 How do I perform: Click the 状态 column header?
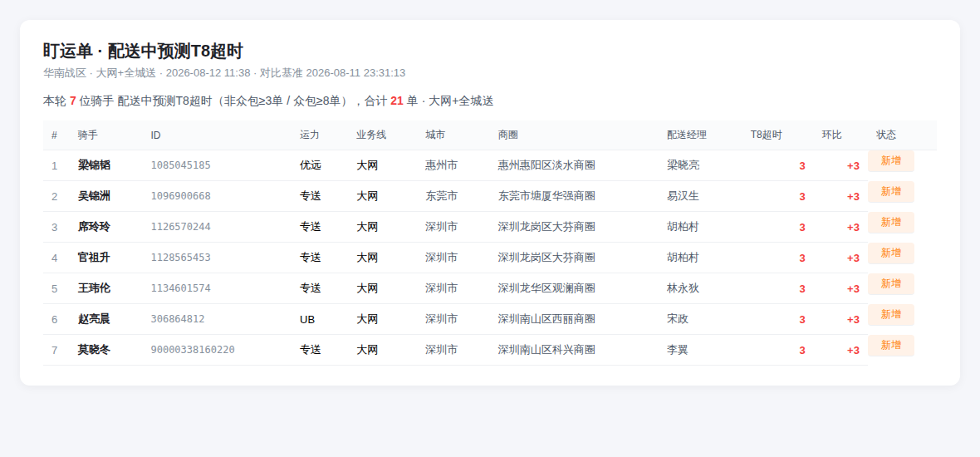[886, 135]
